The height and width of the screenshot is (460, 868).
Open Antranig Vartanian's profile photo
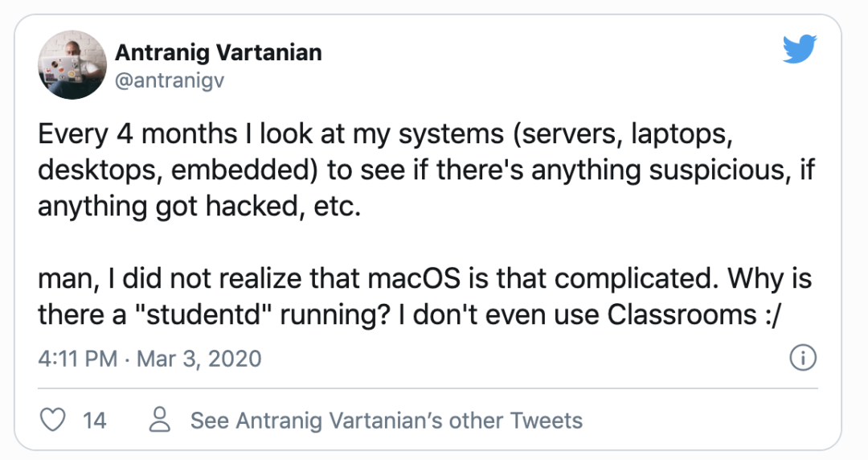74,66
